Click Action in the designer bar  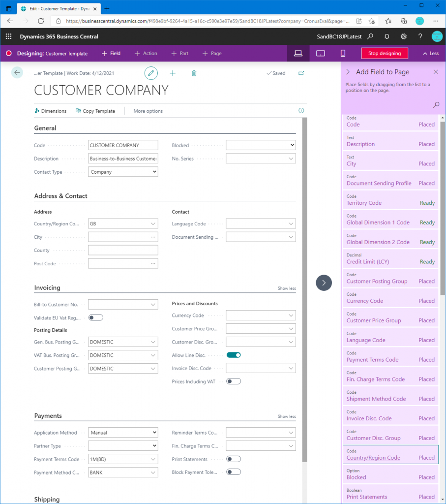pyautogui.click(x=146, y=53)
